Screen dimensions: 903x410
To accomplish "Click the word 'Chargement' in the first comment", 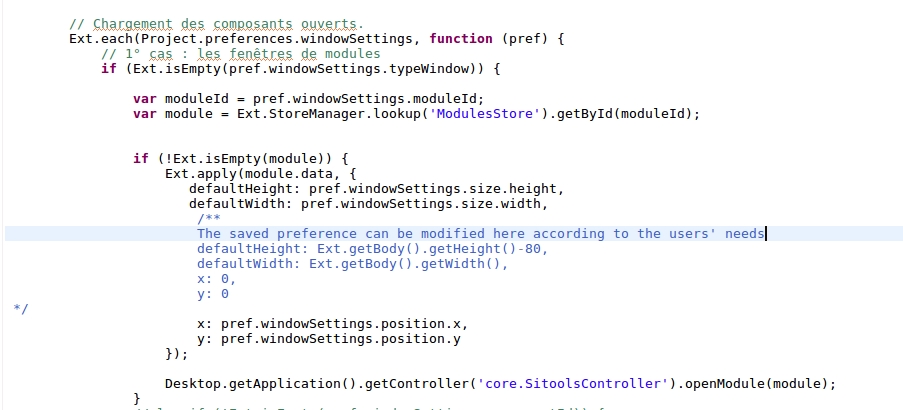I will (x=132, y=24).
